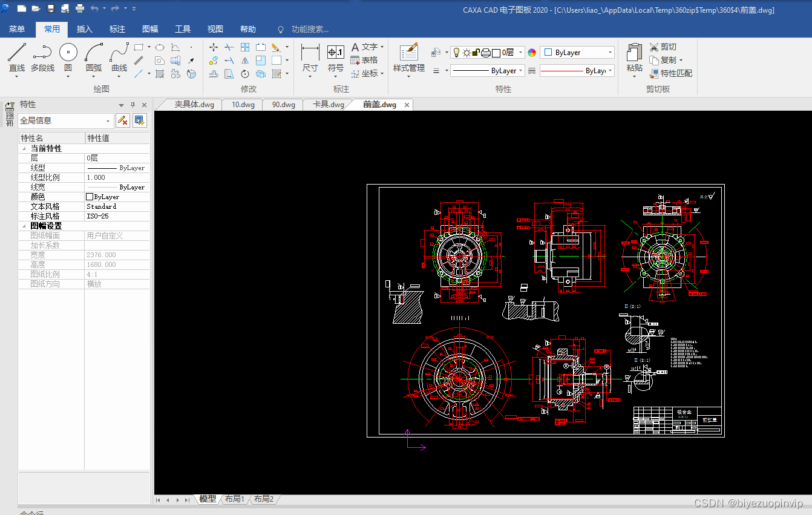
Task: Toggle the layer lock padlock icon
Action: (476, 53)
